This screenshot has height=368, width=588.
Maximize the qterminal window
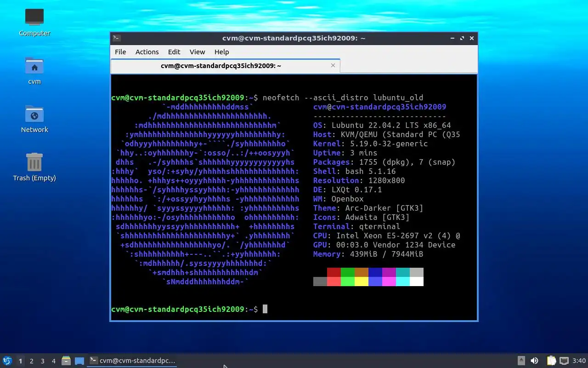462,38
